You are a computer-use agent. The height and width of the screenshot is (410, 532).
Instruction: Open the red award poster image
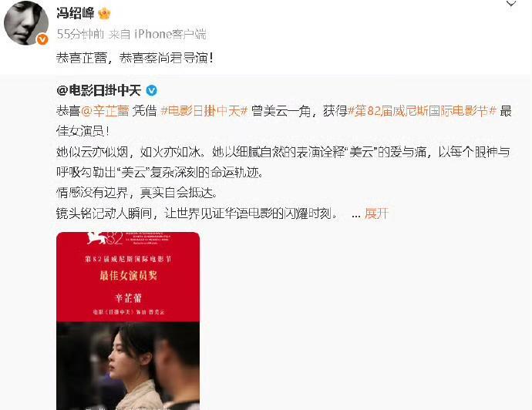click(x=128, y=321)
